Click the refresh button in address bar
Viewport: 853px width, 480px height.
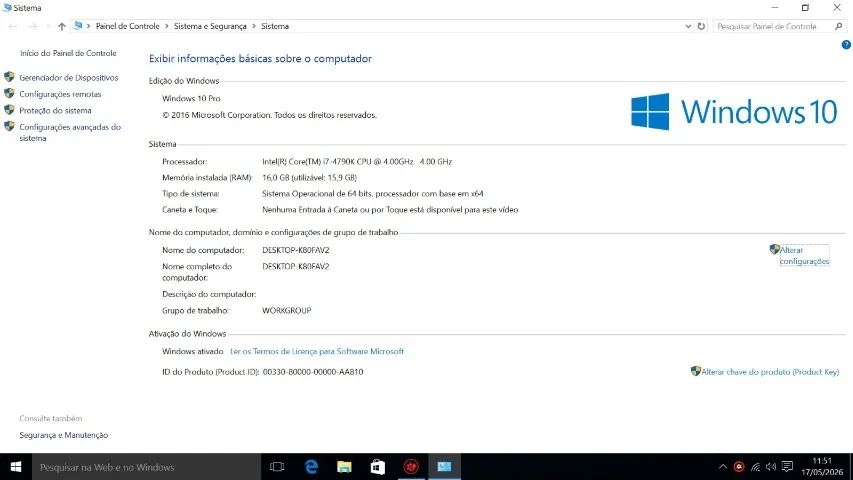coord(701,26)
